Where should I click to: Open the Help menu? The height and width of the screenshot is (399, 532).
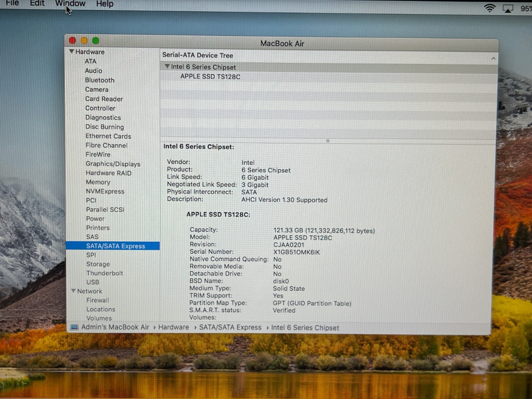tap(105, 4)
